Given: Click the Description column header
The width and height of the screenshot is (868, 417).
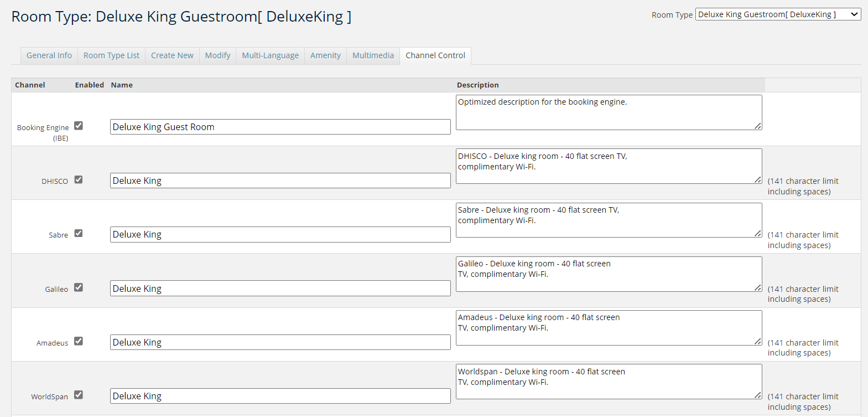Looking at the screenshot, I should 478,85.
